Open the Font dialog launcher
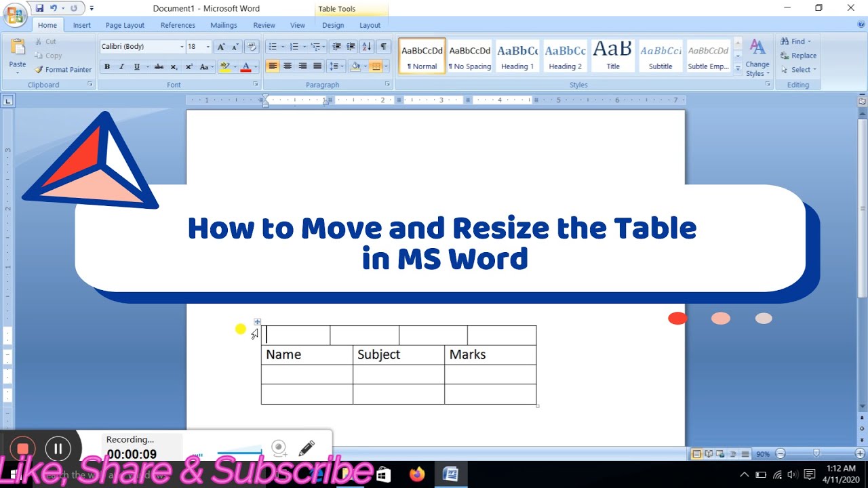This screenshot has width=868, height=488. coord(256,84)
